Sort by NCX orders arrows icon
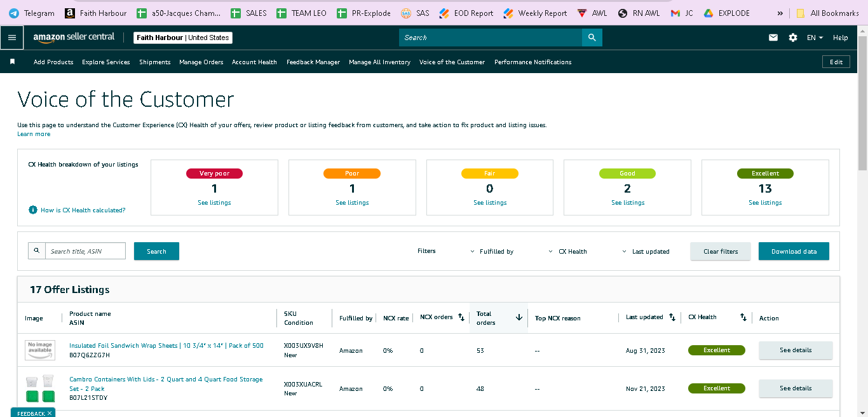Viewport: 868px width, 417px height. [461, 317]
